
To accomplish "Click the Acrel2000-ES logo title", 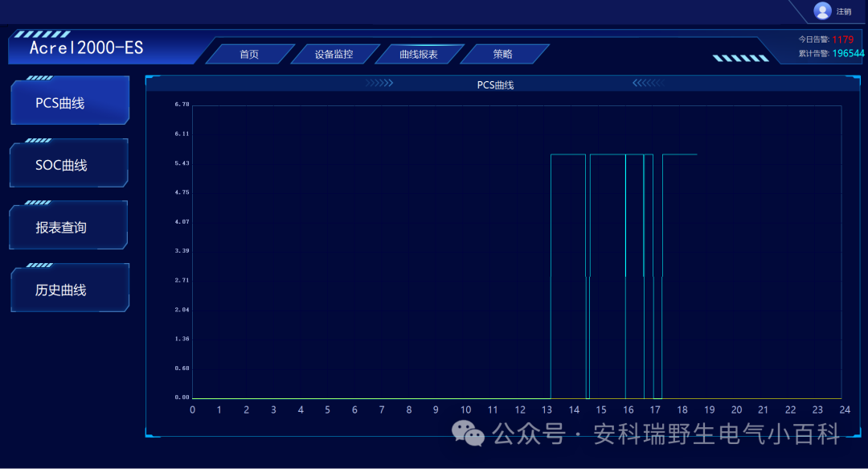I will pyautogui.click(x=86, y=47).
